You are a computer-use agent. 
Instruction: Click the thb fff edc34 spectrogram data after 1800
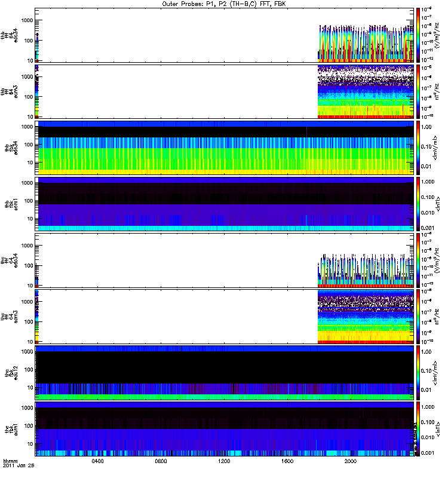(366, 44)
